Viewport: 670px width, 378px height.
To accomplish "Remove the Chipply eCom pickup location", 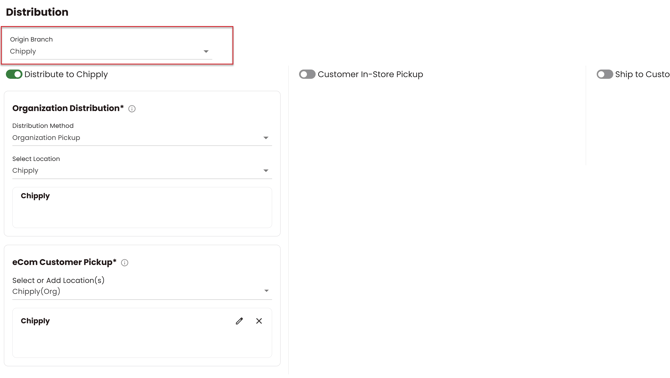I will click(x=259, y=321).
